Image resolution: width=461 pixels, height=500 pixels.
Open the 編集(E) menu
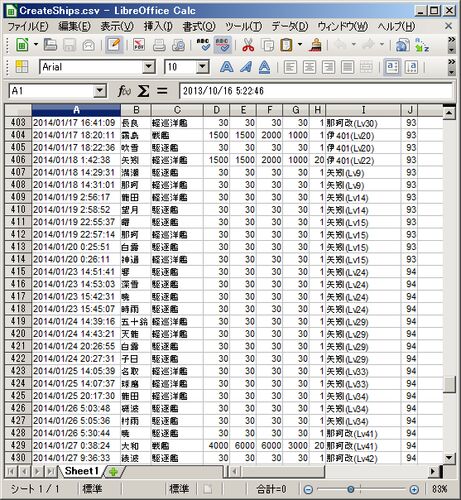[74, 26]
